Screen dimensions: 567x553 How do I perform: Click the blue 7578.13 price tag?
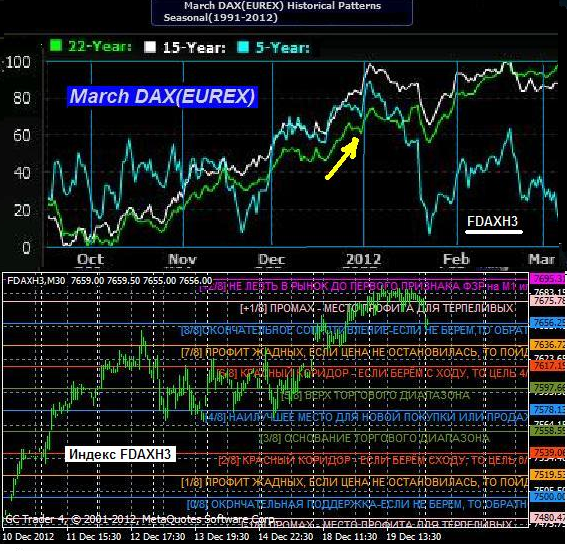click(x=548, y=409)
